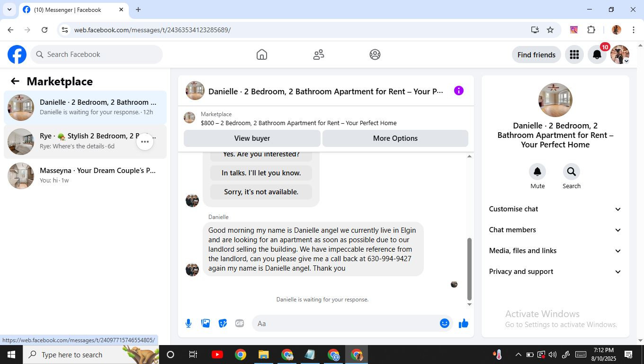Click the Find friends button
This screenshot has height=364, width=644.
pyautogui.click(x=537, y=55)
